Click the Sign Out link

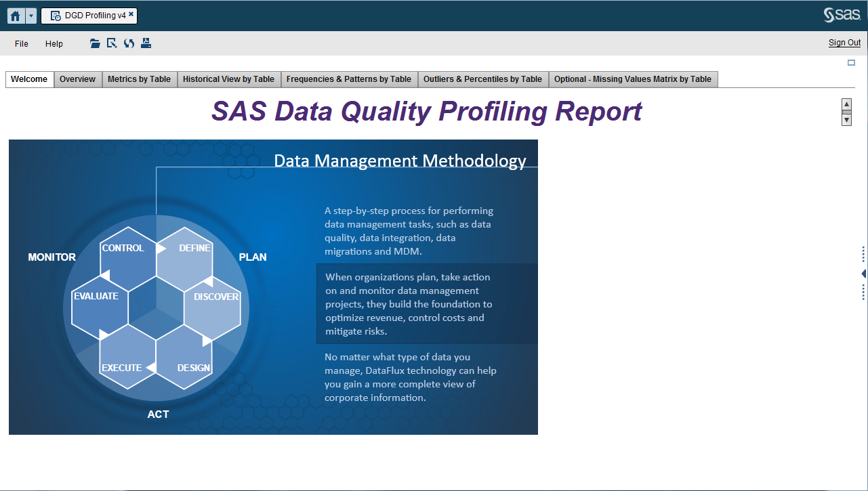(844, 42)
